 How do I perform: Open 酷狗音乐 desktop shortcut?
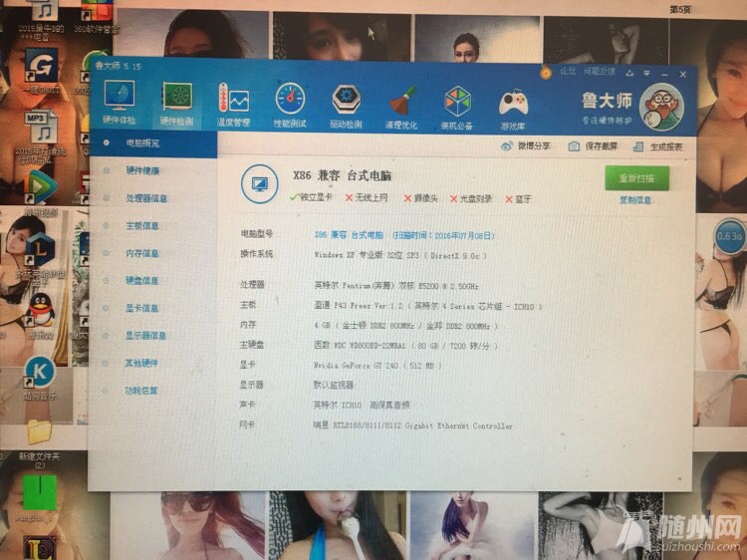pos(40,379)
